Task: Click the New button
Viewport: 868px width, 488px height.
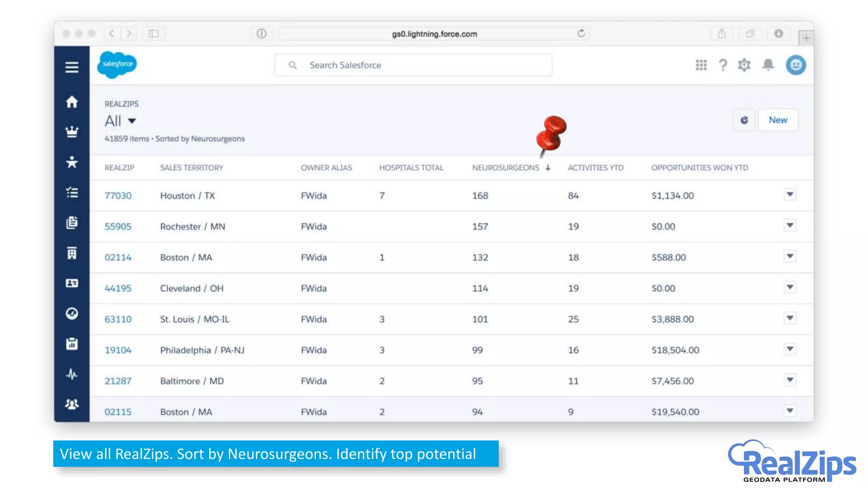Action: pyautogui.click(x=778, y=120)
